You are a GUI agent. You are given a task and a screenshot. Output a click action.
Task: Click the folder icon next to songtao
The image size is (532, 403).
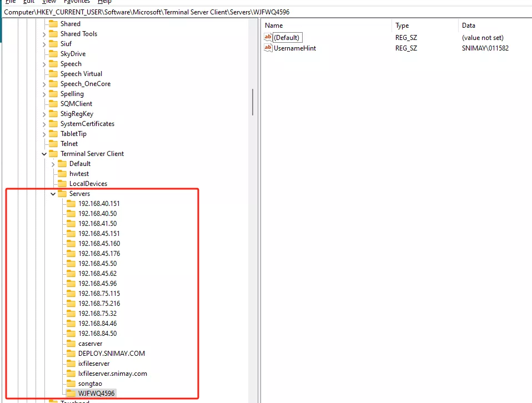tap(71, 384)
